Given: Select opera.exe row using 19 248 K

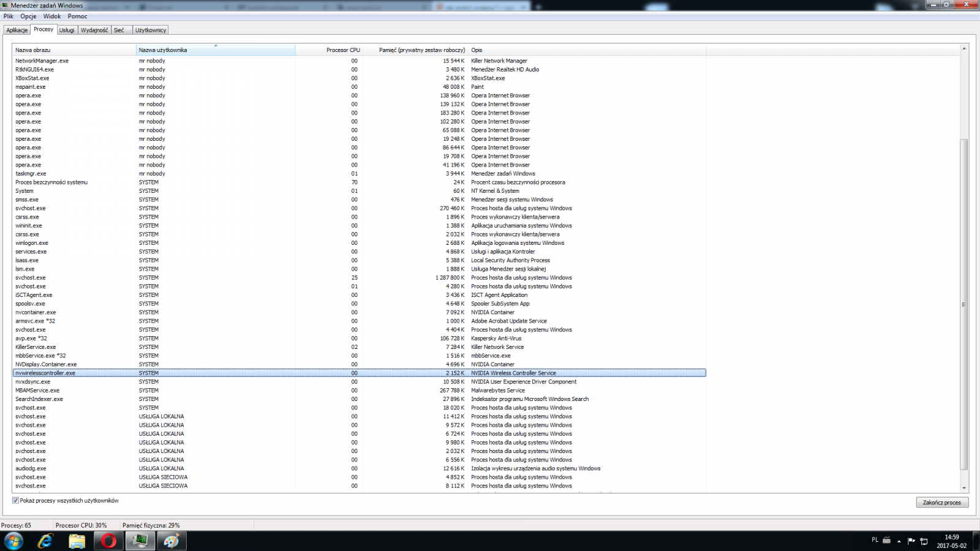Looking at the screenshot, I should [x=359, y=139].
